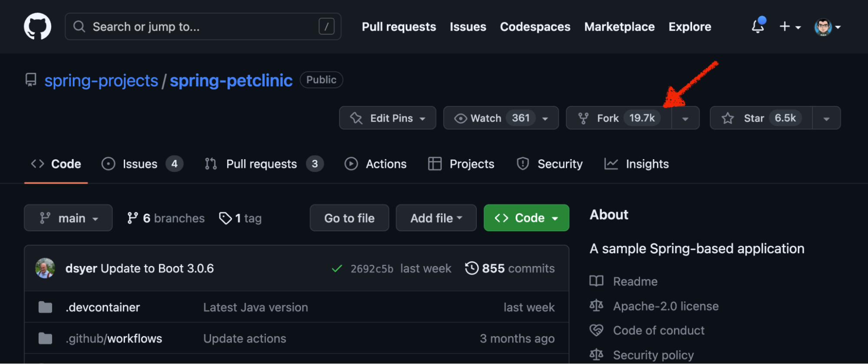This screenshot has width=868, height=364.
Task: Open the green Code button
Action: pos(526,218)
